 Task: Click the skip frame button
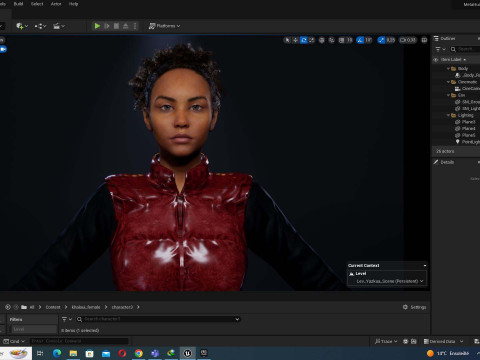point(107,26)
